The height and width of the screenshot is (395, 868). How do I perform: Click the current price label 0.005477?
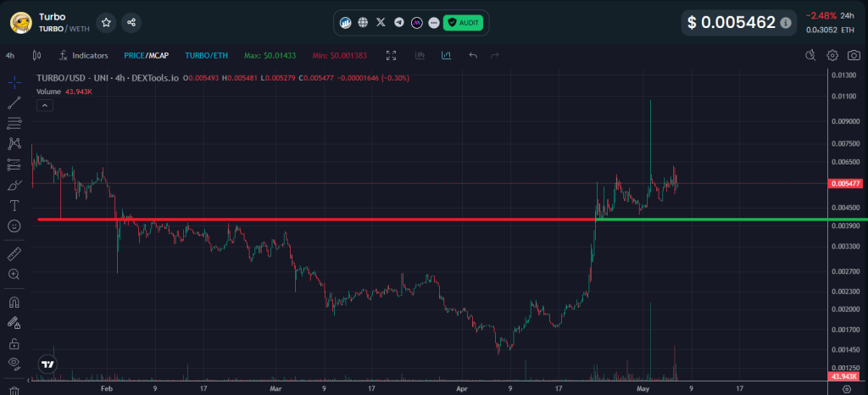coord(845,184)
